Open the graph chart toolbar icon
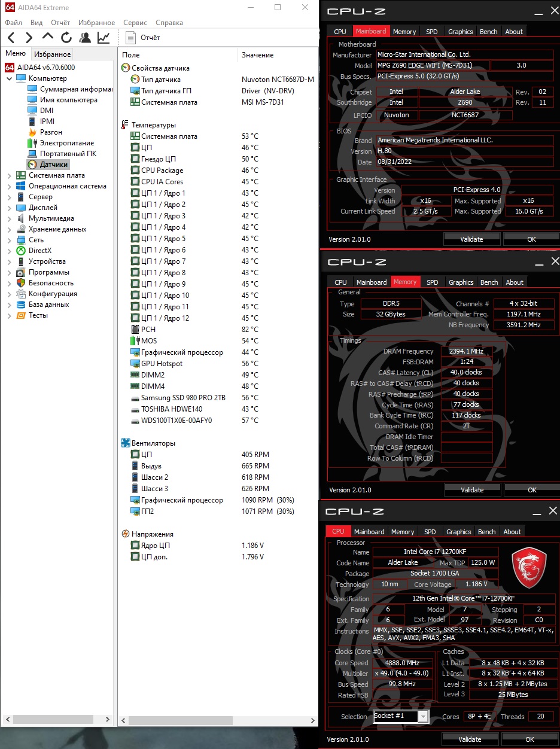This screenshot has height=749, width=560. coord(104,38)
